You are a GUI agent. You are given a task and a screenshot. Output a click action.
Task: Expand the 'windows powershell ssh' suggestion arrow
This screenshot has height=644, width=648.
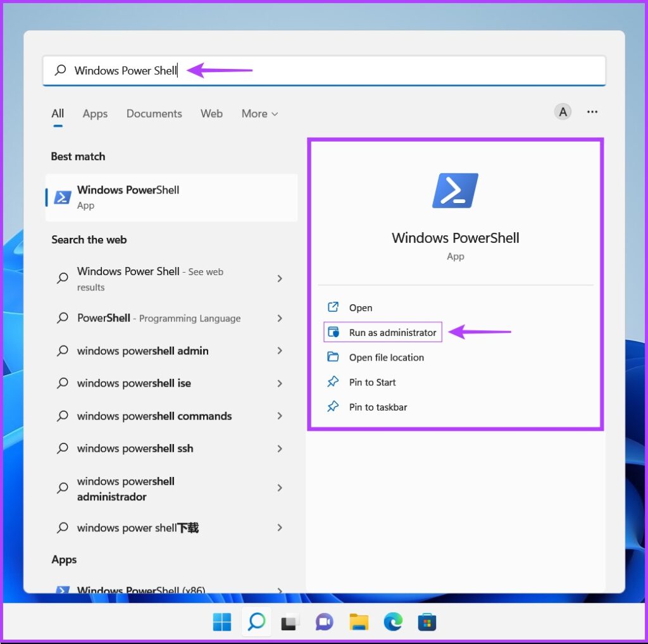[x=280, y=449]
